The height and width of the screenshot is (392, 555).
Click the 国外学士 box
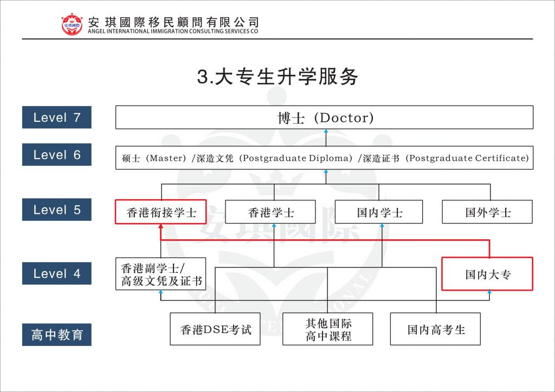(x=487, y=212)
